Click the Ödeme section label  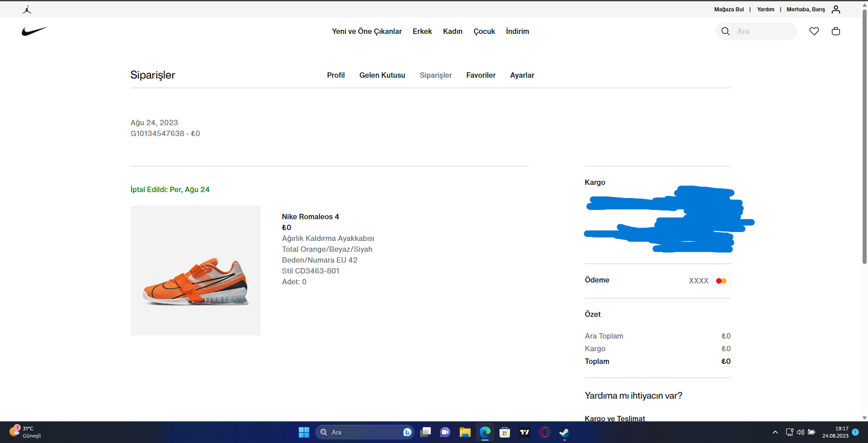[x=597, y=280]
